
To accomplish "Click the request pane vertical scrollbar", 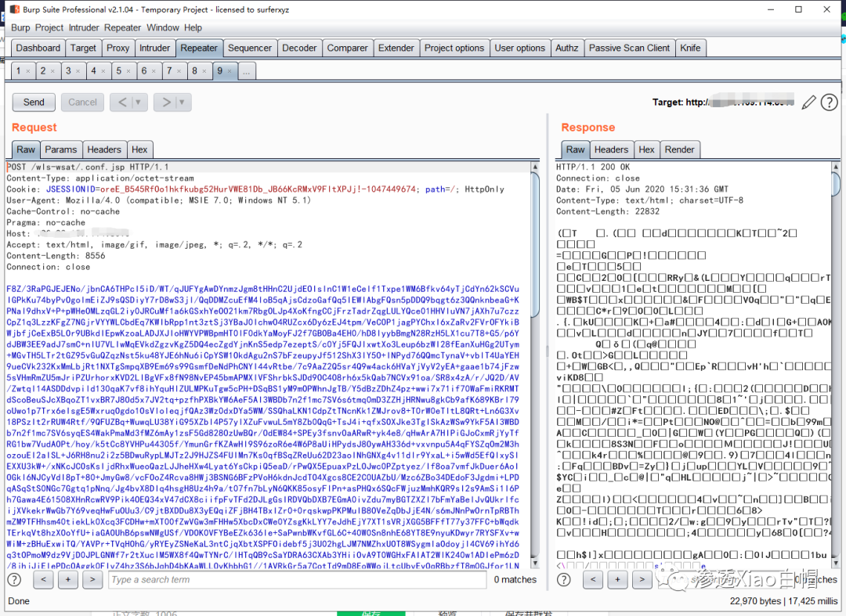I will point(535,365).
